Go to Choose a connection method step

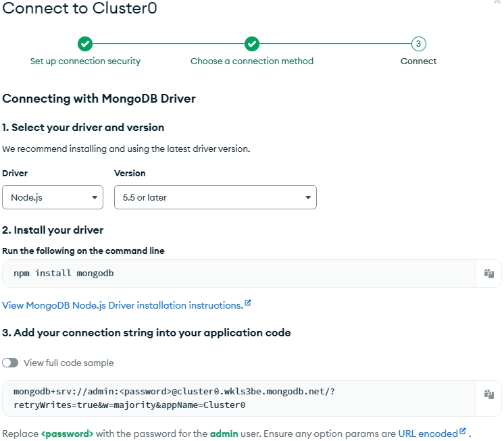pyautogui.click(x=252, y=61)
